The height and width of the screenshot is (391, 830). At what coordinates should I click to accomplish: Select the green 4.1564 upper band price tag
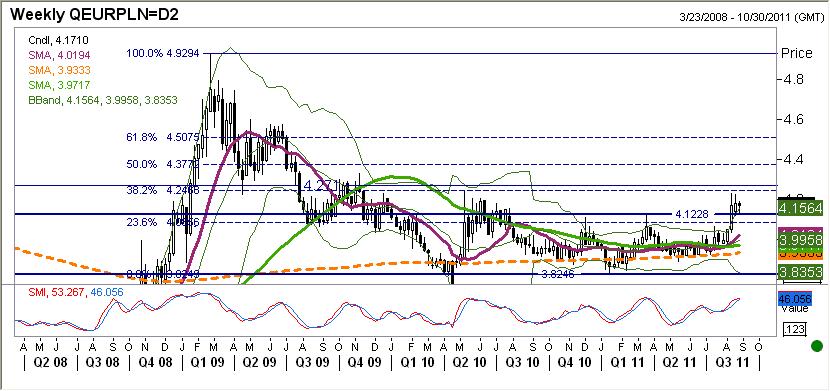(799, 207)
